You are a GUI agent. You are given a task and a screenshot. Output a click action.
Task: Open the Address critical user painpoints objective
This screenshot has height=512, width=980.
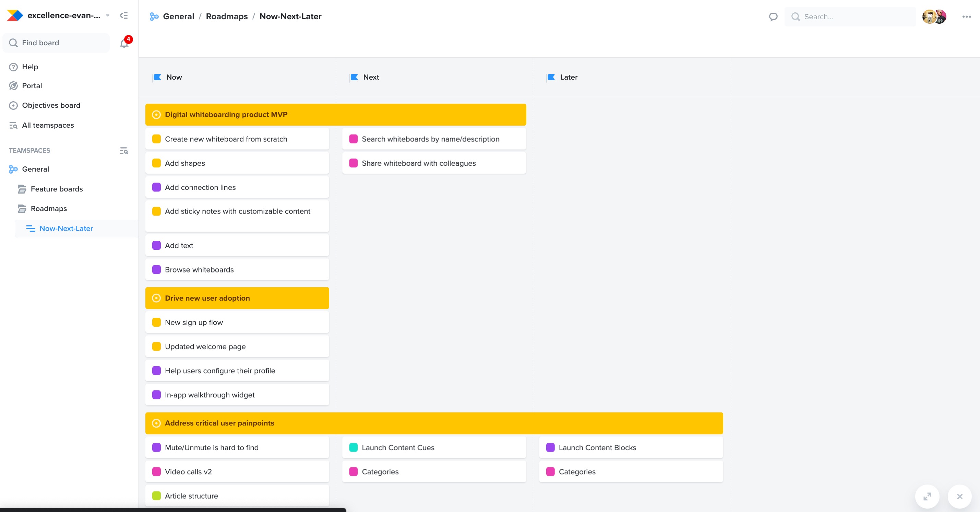pos(434,423)
